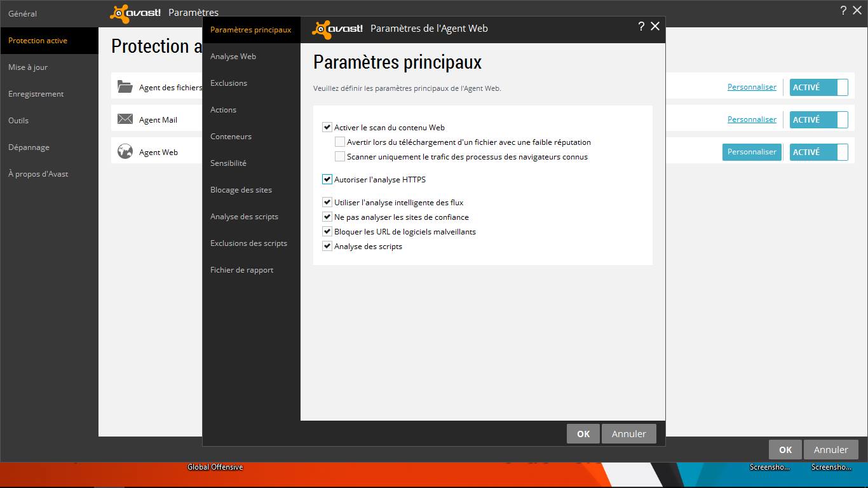Uncheck Utiliser l'analyse intelligente des flux

click(327, 202)
